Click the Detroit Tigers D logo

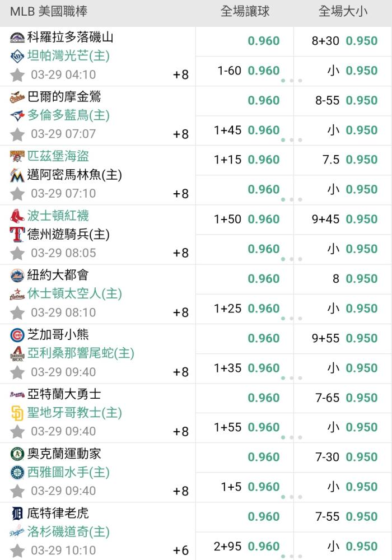coord(17,514)
